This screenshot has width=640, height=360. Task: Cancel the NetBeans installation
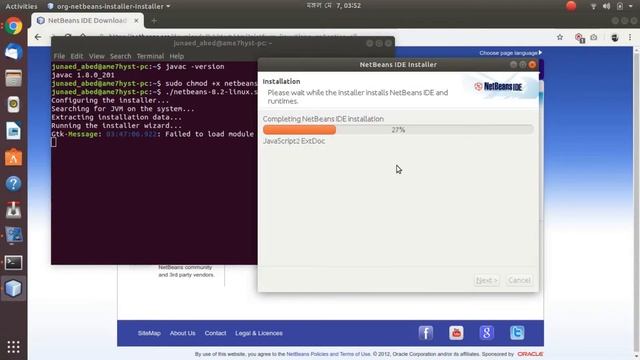click(x=519, y=280)
